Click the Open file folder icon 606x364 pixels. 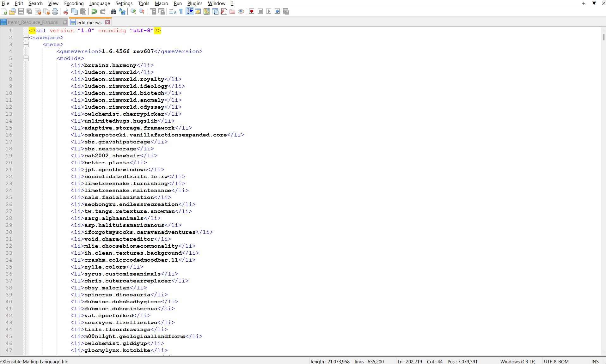[x=12, y=11]
